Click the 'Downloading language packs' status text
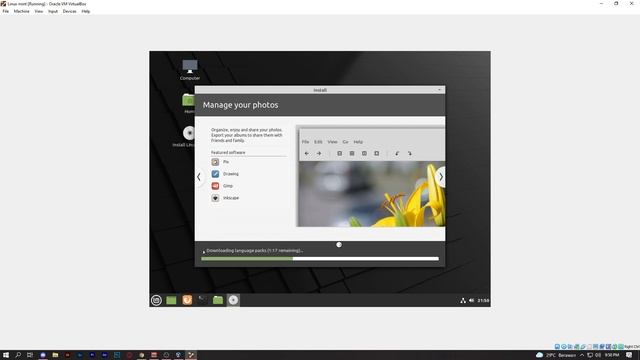Screen dimensions: 640x360 pos(255,251)
